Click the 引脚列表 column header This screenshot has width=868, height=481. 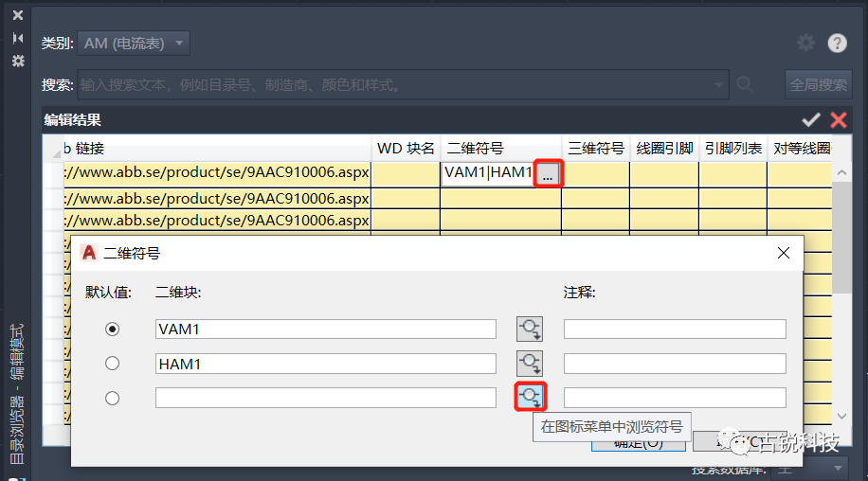(x=733, y=148)
